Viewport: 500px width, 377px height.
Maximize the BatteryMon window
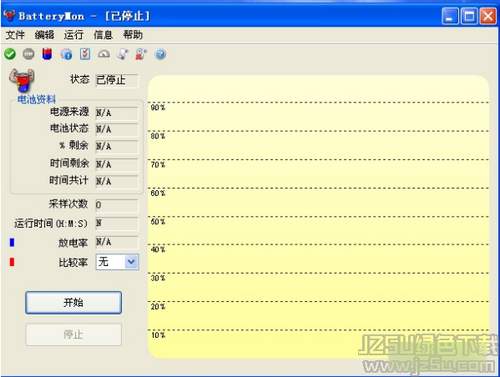click(x=469, y=16)
